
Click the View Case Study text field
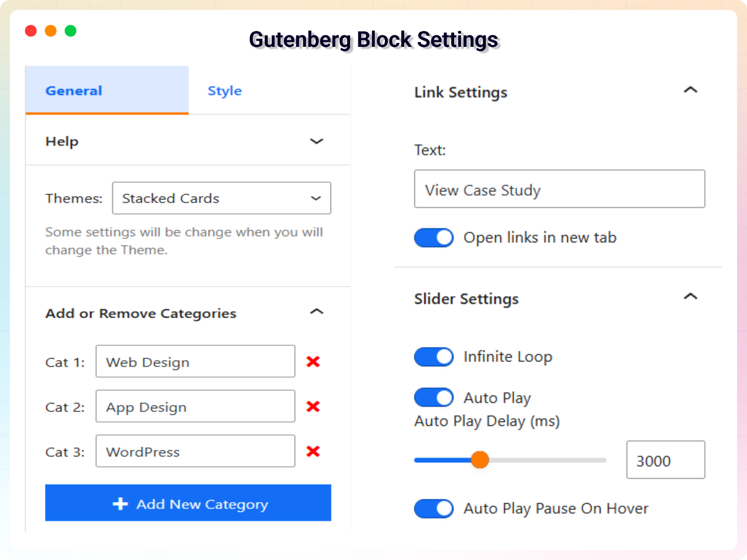tap(559, 189)
